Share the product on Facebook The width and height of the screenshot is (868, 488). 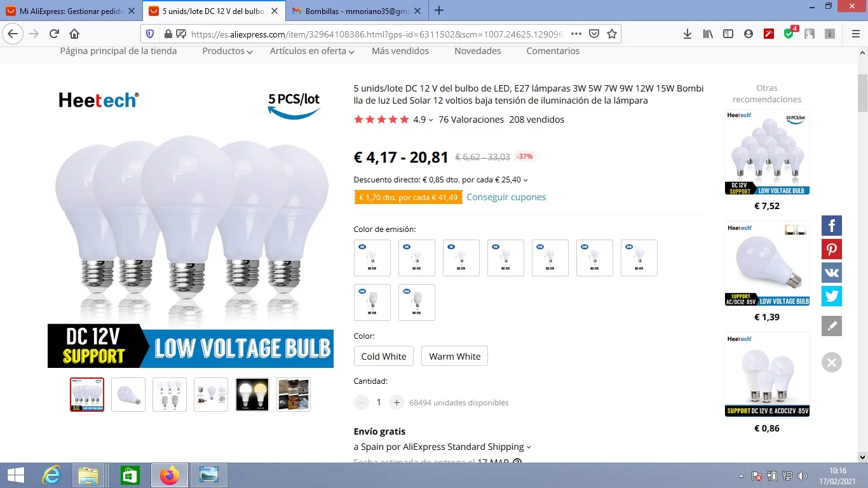tap(832, 226)
